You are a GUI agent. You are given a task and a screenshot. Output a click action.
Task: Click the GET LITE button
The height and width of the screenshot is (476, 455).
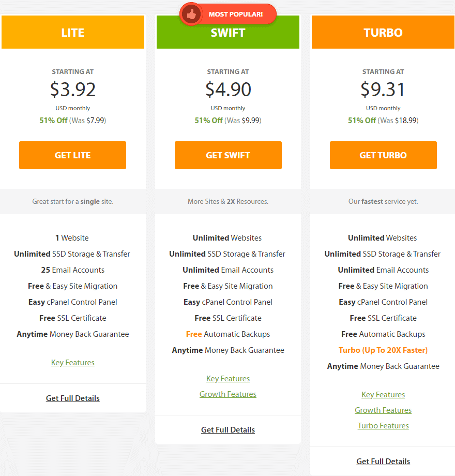72,155
